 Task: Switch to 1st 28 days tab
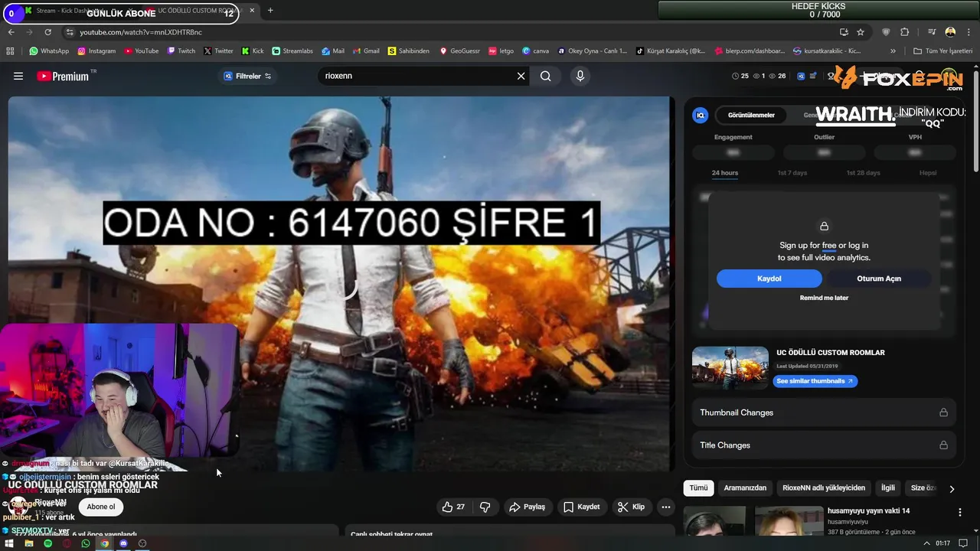[x=863, y=173]
